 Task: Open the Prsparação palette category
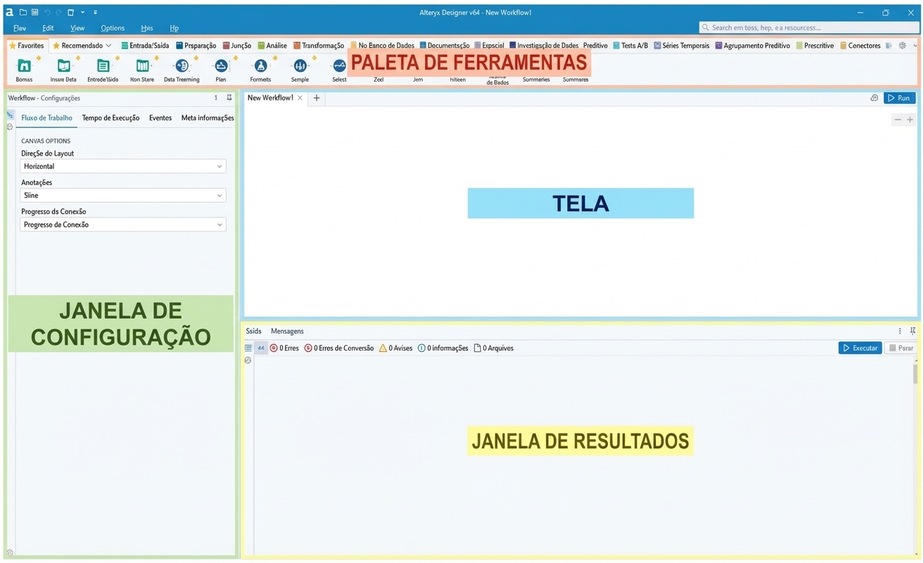[196, 46]
